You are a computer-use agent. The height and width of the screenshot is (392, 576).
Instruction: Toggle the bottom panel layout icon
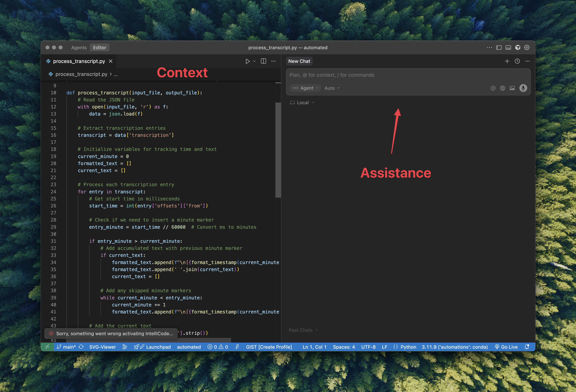point(508,48)
